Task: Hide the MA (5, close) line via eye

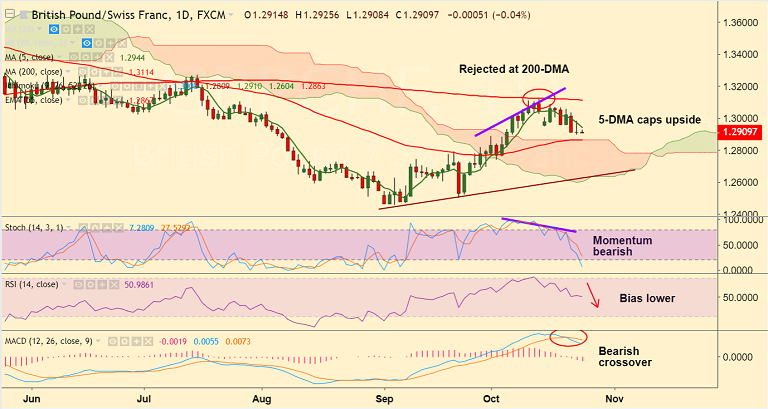Action: click(x=73, y=57)
